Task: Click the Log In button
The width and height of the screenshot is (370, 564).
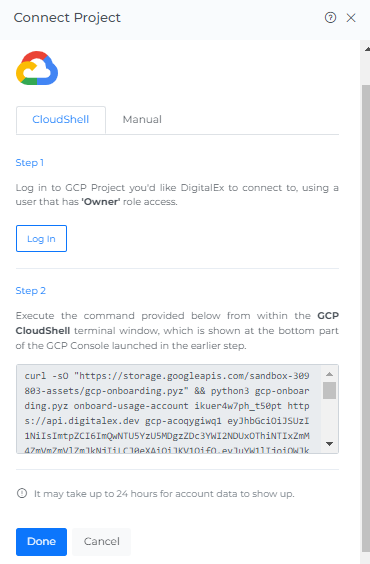Action: click(x=41, y=238)
